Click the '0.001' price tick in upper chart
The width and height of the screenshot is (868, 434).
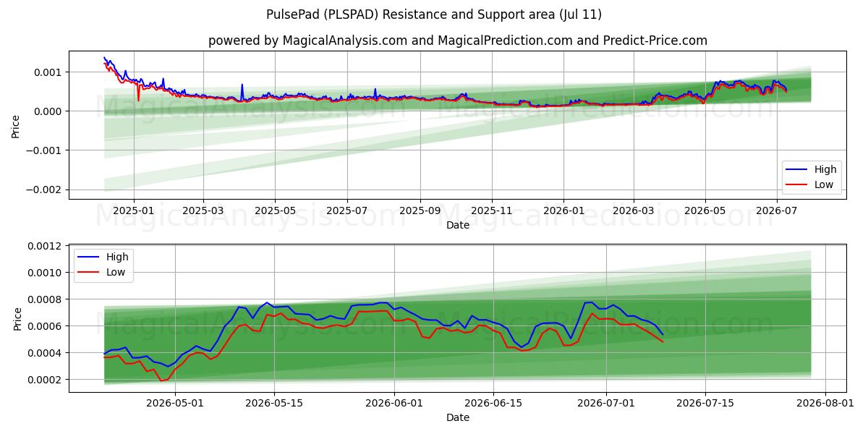(50, 72)
